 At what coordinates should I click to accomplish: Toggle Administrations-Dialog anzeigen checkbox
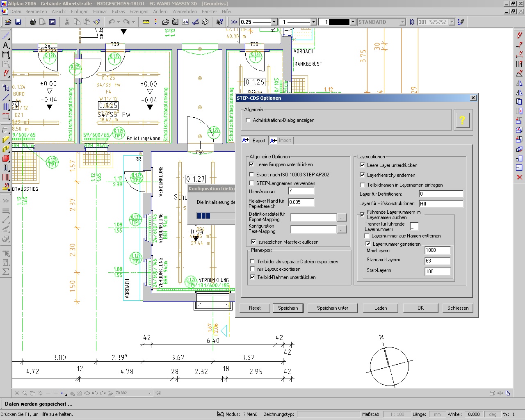coord(248,120)
